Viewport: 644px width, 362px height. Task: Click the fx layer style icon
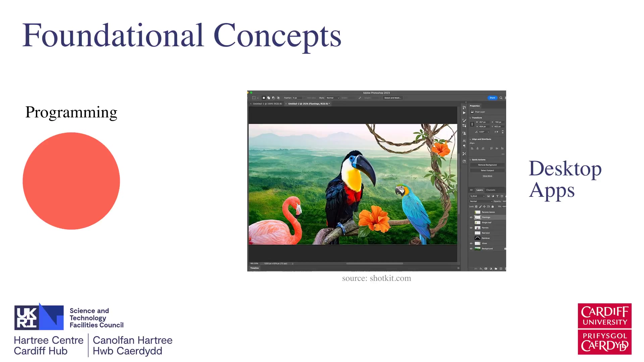click(481, 268)
